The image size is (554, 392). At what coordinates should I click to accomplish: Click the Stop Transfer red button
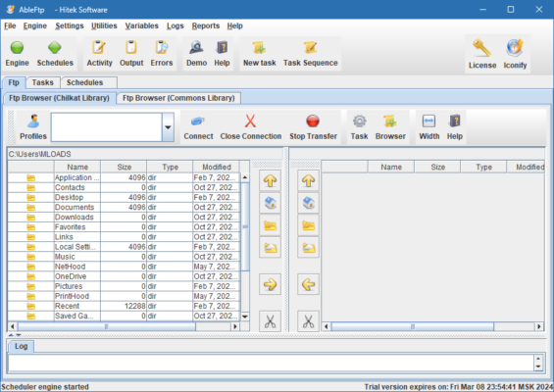click(313, 122)
